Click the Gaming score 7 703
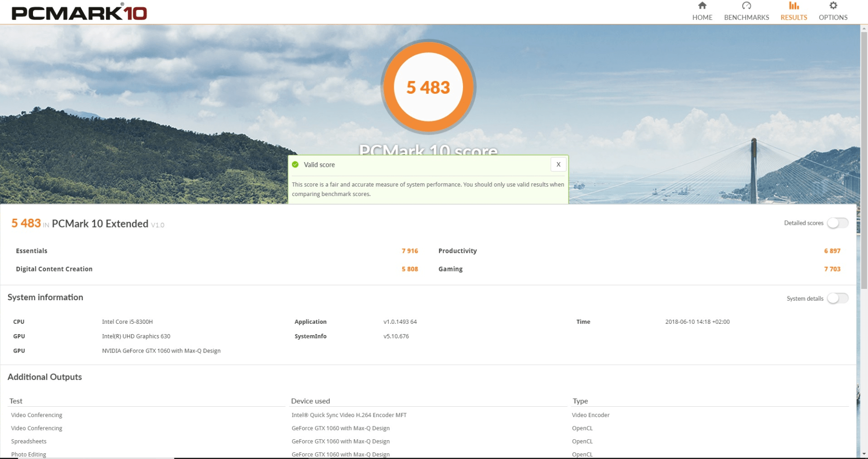 coord(832,269)
